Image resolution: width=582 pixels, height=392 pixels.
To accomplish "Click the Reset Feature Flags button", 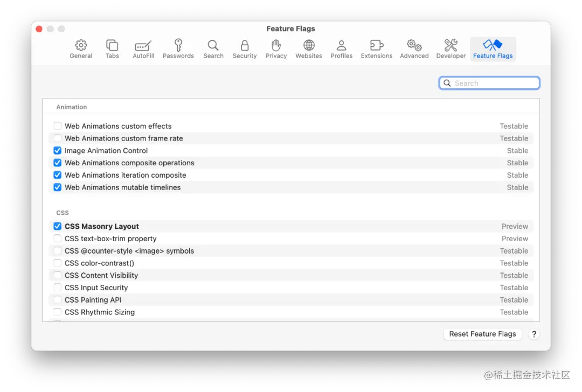I will [x=482, y=334].
